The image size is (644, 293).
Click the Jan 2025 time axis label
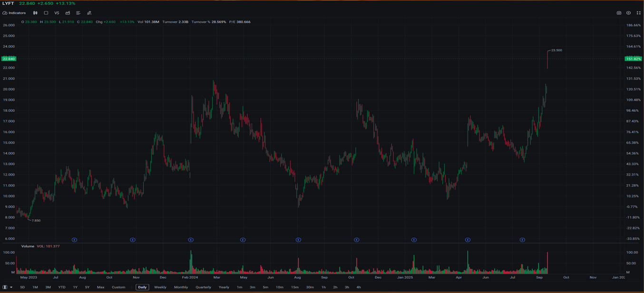pos(405,277)
